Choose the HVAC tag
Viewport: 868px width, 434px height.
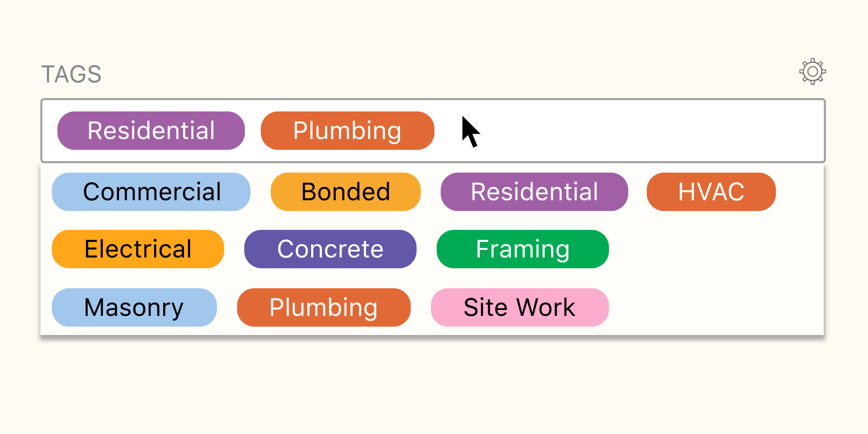711,191
